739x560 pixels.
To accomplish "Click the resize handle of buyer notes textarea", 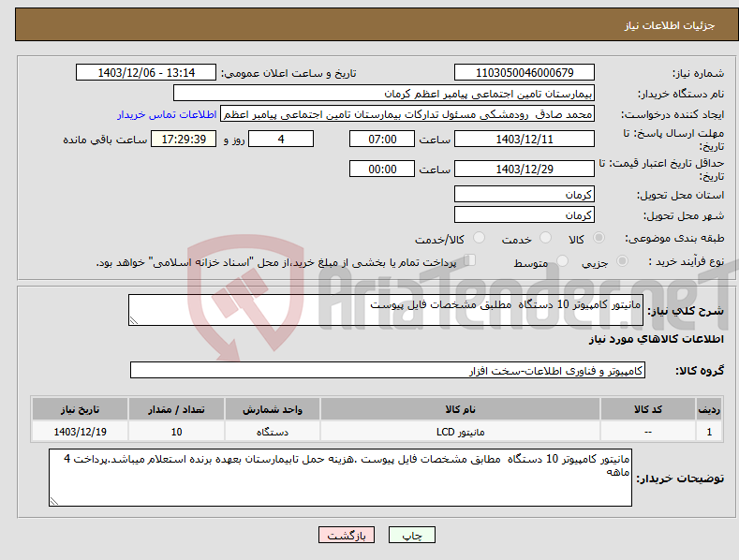I will click(54, 501).
